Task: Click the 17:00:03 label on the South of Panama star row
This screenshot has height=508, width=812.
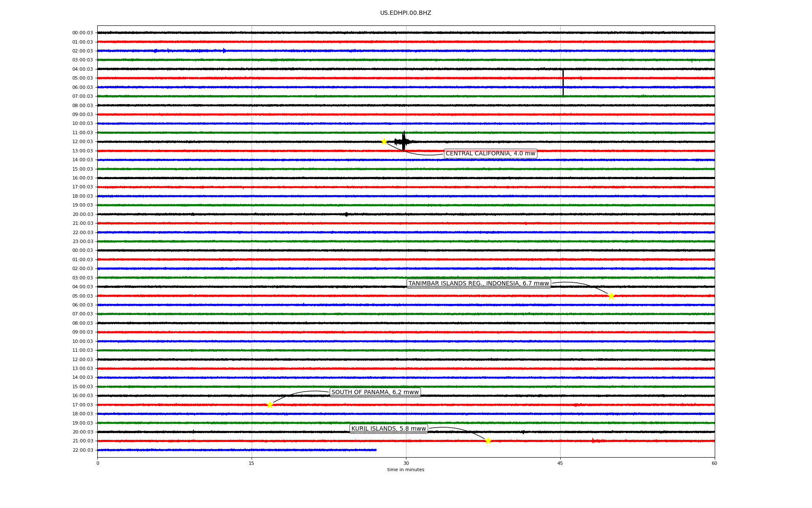Action: click(82, 405)
